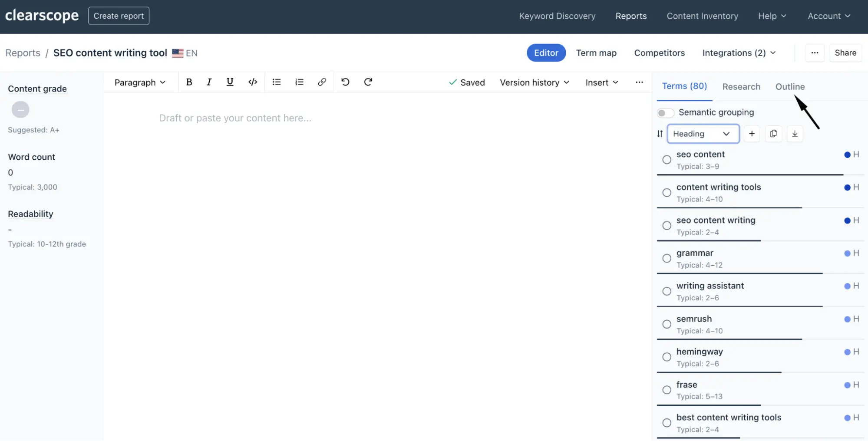This screenshot has height=441, width=868.
Task: Check the "hemingway" term circle
Action: [x=667, y=357]
